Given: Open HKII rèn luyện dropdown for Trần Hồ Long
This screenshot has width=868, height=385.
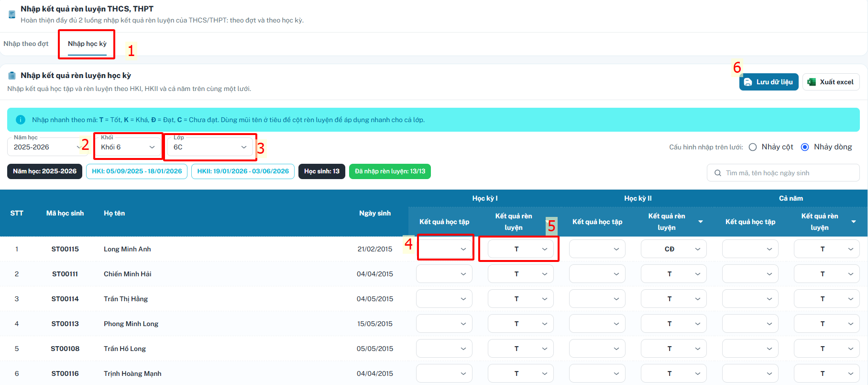Looking at the screenshot, I should pyautogui.click(x=674, y=349).
